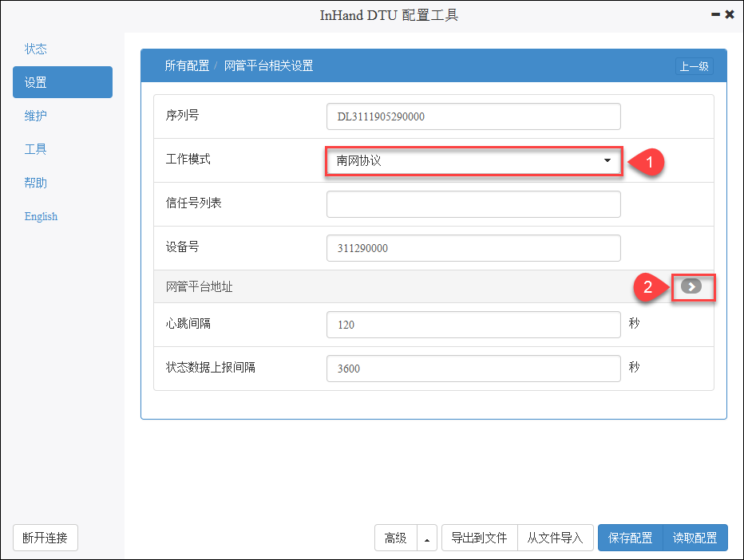The image size is (744, 560).
Task: Close the InHand DTU tool window
Action: coord(730,14)
